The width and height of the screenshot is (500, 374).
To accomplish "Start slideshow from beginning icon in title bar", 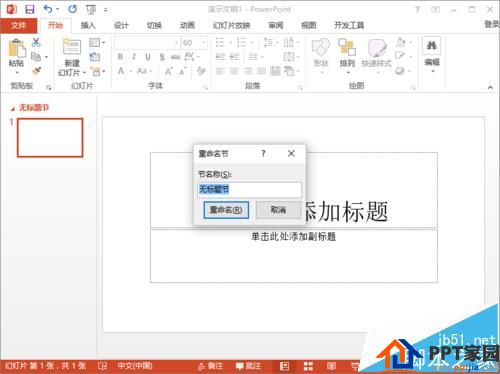I will (91, 10).
